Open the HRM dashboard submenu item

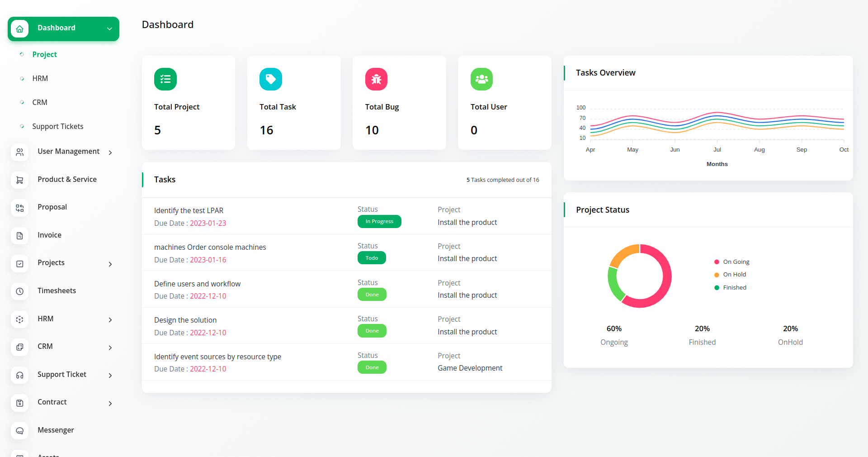point(40,79)
